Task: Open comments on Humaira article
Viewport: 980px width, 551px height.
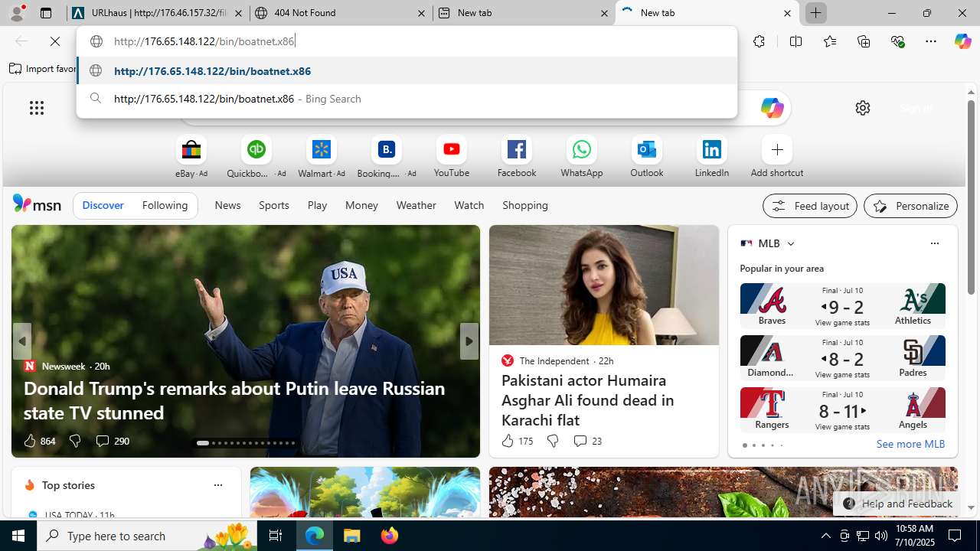Action: tap(587, 441)
